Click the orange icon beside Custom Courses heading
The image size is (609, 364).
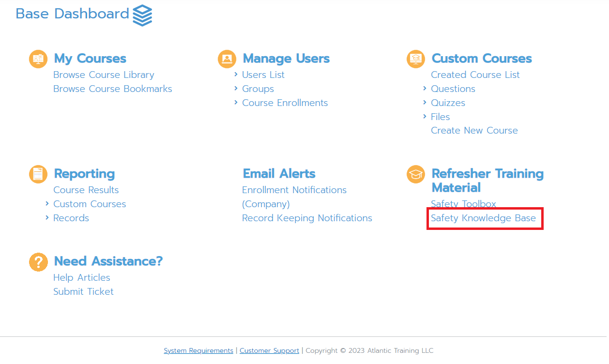[416, 59]
